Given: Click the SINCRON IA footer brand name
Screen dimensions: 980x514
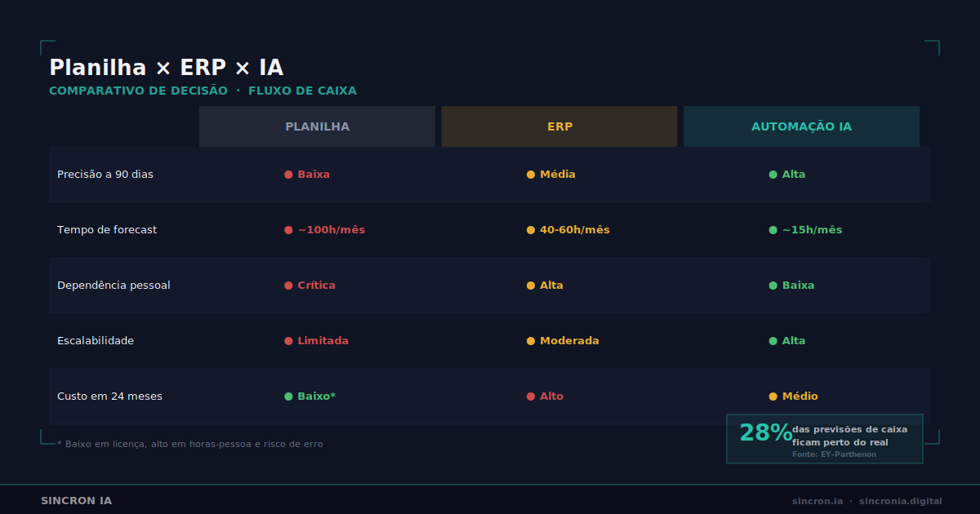Looking at the screenshot, I should click(77, 501).
